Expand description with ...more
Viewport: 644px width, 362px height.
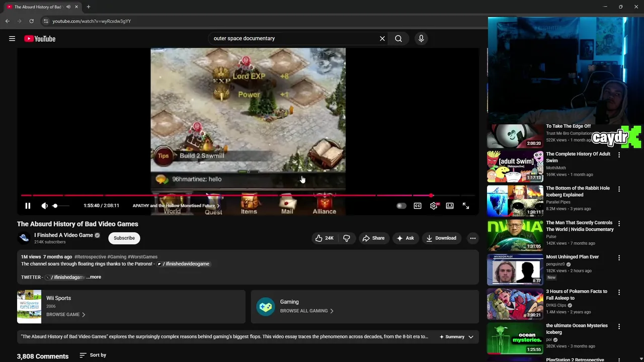(94, 277)
